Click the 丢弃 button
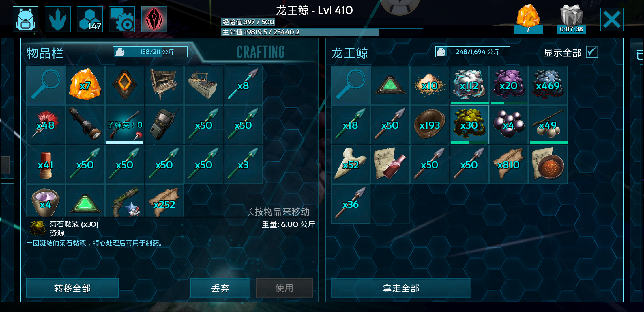 pyautogui.click(x=220, y=288)
